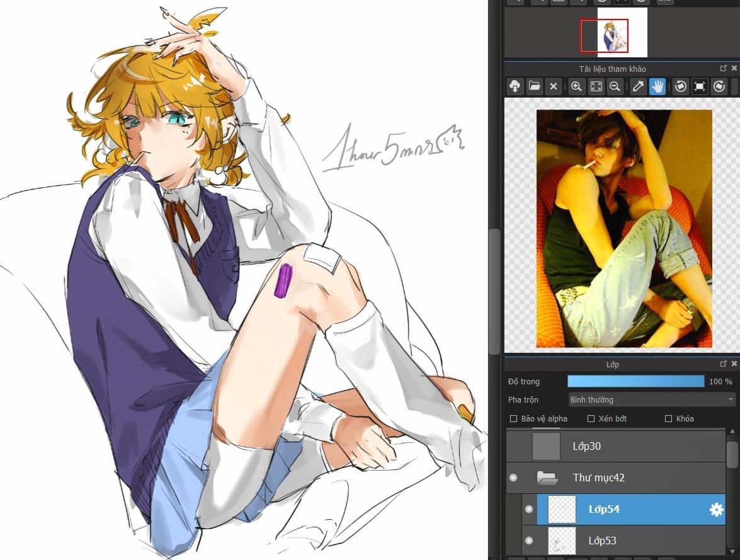740x560 pixels.
Task: Collapse the Thư mục42 folder icon
Action: click(547, 478)
